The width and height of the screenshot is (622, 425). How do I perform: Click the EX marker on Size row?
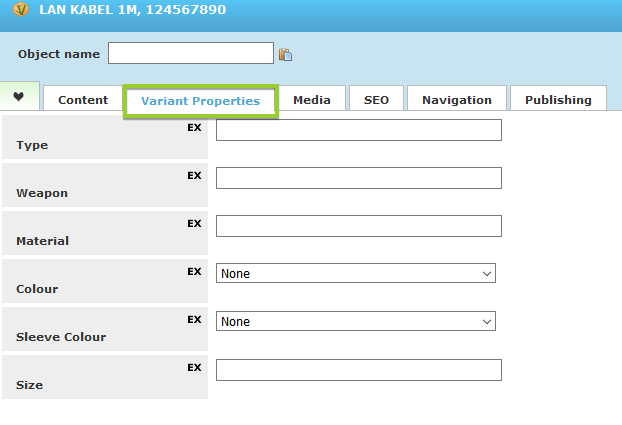(194, 367)
